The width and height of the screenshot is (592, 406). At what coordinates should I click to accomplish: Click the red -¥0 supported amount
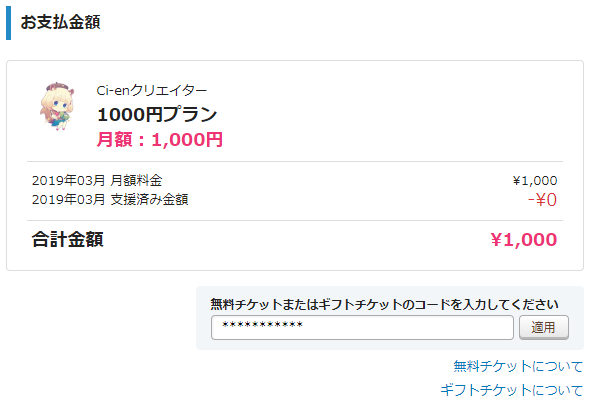[x=542, y=200]
